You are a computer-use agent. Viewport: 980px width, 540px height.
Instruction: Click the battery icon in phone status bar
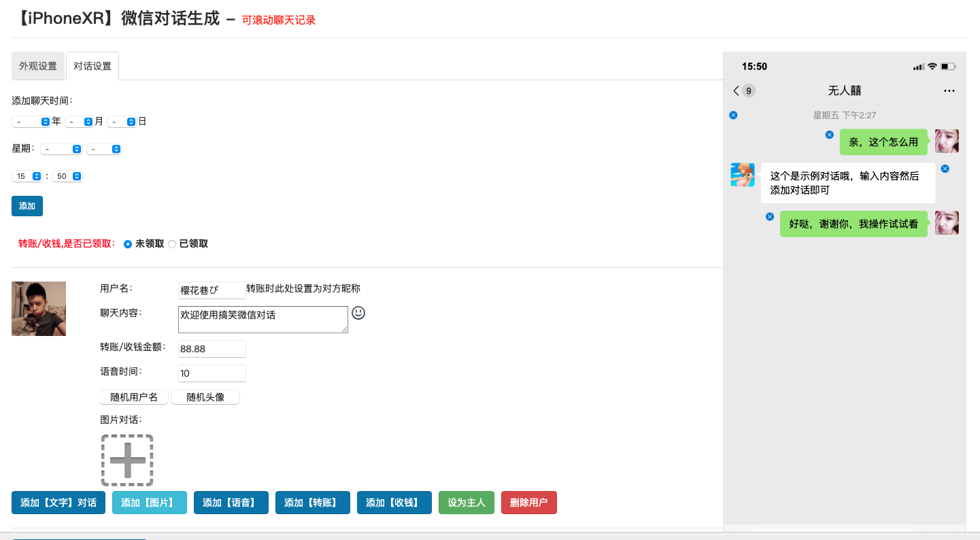[x=949, y=67]
